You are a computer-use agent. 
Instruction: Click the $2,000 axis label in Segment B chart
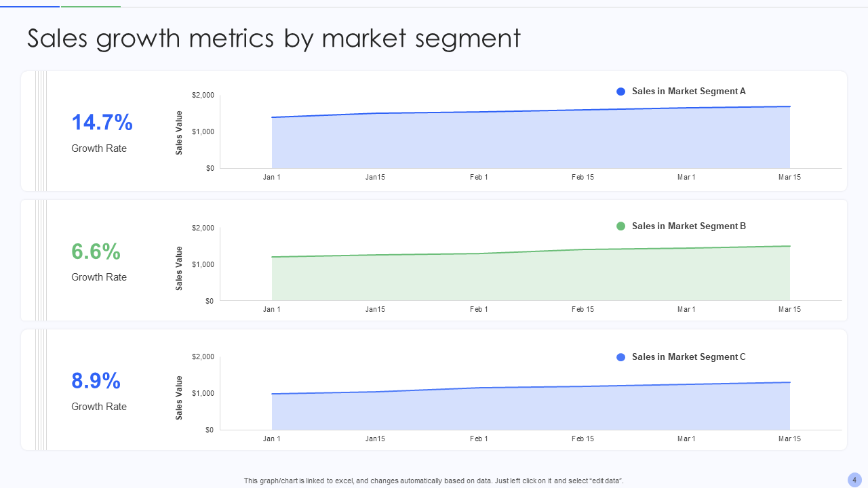[203, 228]
